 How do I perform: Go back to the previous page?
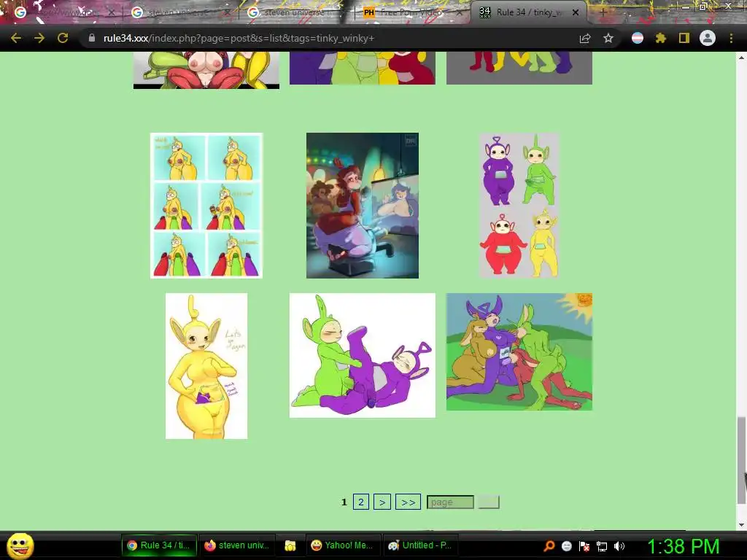16,38
